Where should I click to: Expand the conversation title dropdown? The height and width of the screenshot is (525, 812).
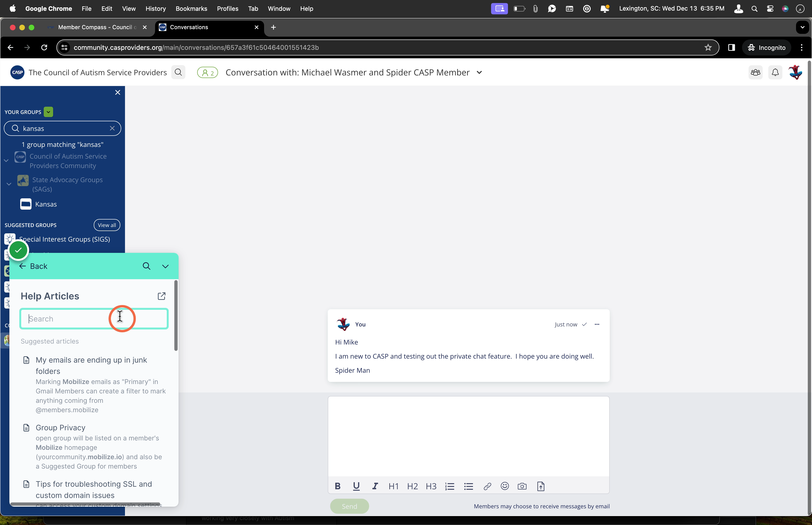point(479,72)
